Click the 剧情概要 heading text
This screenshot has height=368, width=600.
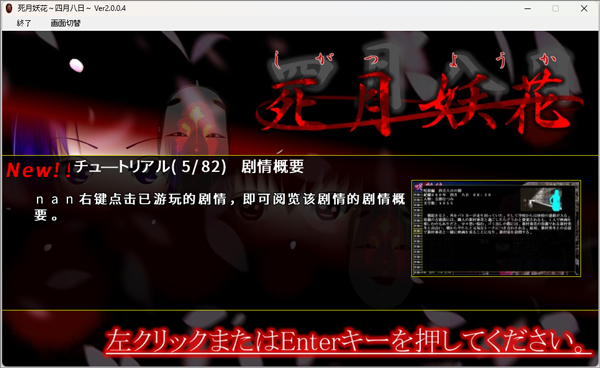272,167
